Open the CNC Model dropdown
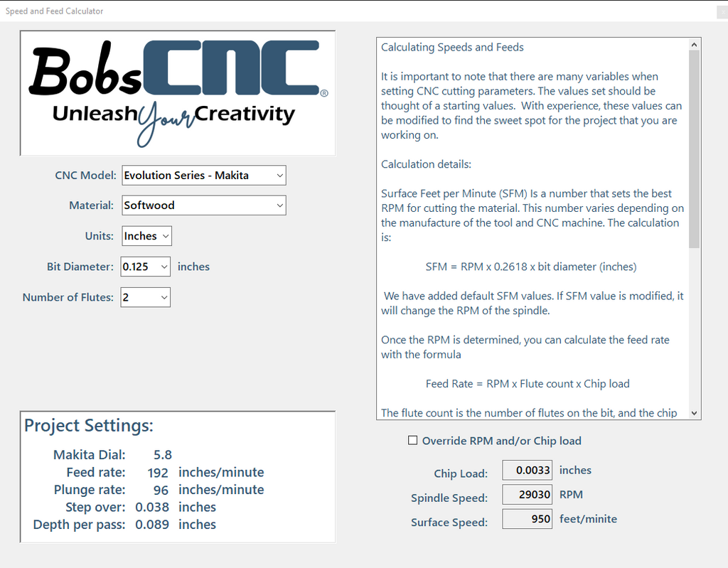This screenshot has width=728, height=568. click(x=204, y=176)
